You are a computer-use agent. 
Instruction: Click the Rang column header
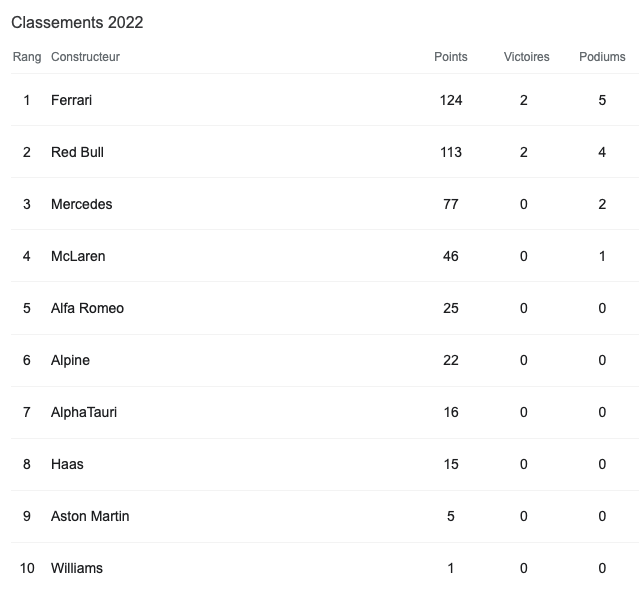point(27,57)
